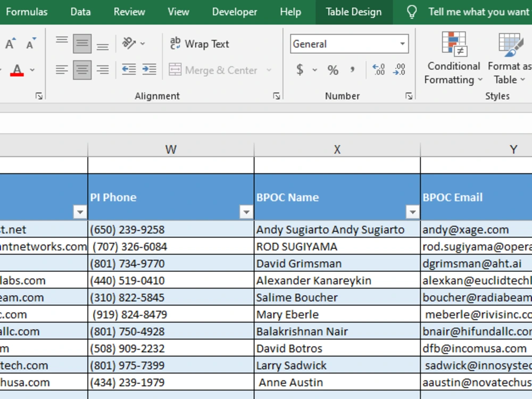Open Conditional Formatting menu
This screenshot has height=399, width=532.
click(x=454, y=59)
